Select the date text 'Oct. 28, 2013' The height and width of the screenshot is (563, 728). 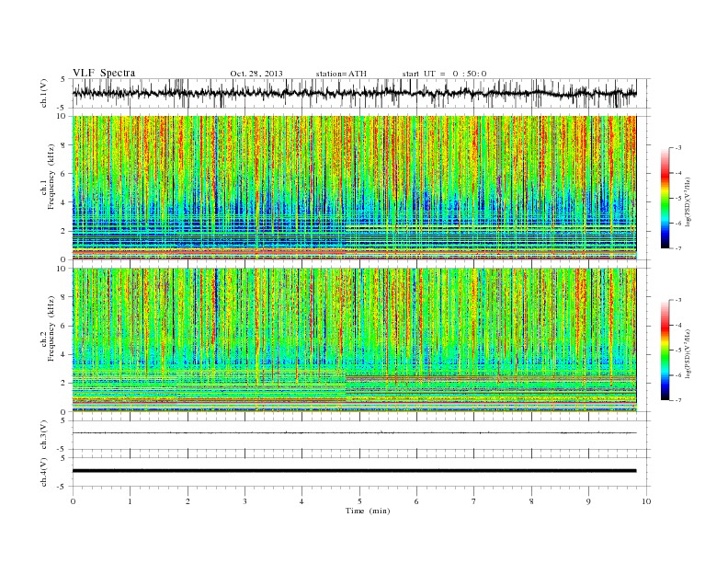click(256, 74)
